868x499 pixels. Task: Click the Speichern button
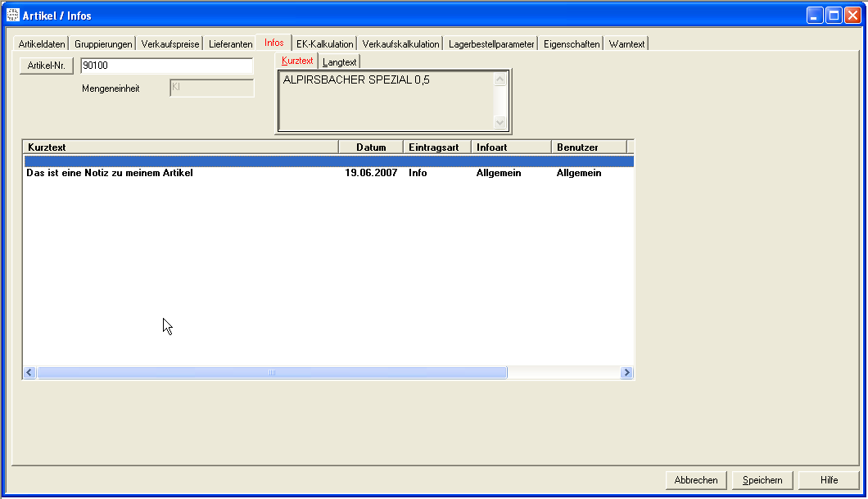click(762, 480)
